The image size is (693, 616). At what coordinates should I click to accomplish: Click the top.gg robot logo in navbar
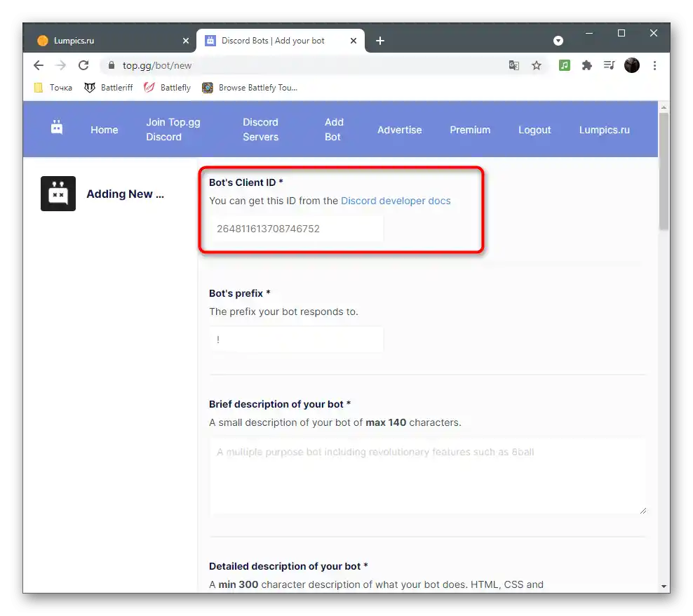(x=57, y=128)
